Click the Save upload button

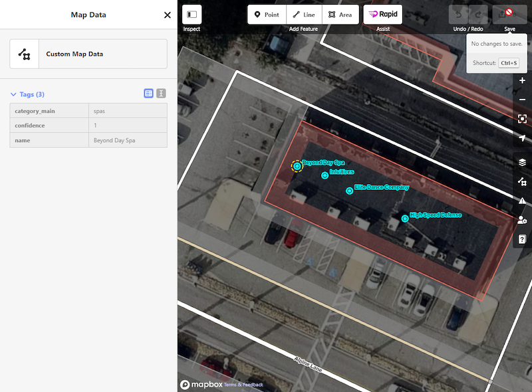tap(509, 15)
